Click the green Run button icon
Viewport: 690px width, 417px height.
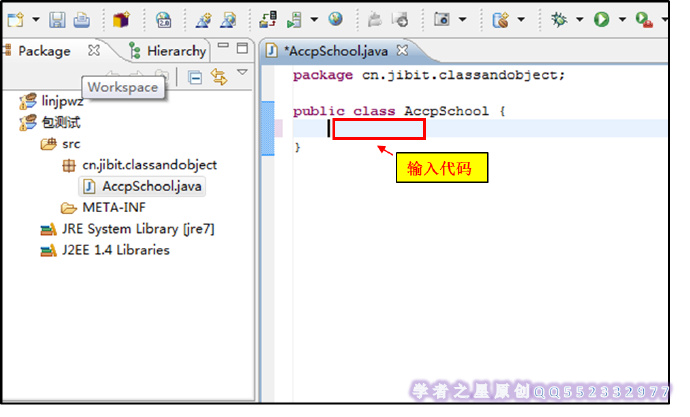pos(601,19)
